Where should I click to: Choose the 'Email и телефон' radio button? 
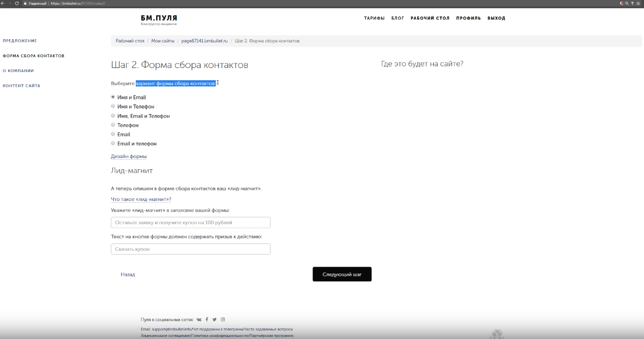click(113, 144)
